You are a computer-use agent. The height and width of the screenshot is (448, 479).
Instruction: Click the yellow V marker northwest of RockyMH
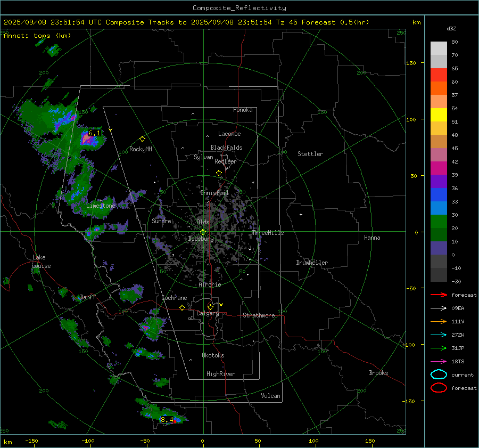[x=111, y=131]
